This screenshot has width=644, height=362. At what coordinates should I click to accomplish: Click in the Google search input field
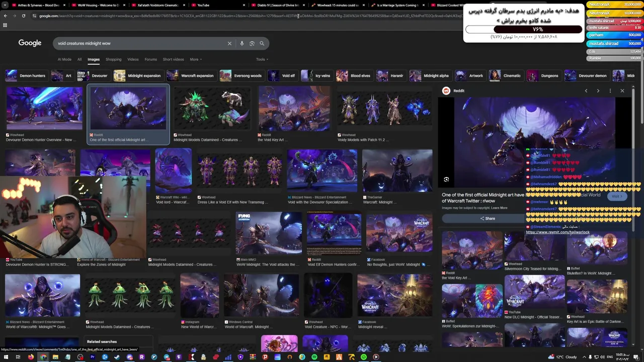(x=141, y=43)
